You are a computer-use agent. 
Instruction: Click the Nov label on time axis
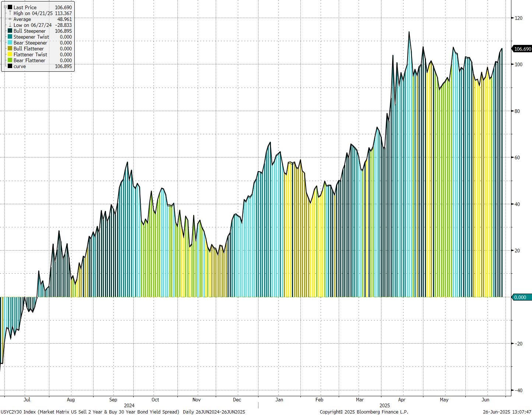pyautogui.click(x=197, y=400)
